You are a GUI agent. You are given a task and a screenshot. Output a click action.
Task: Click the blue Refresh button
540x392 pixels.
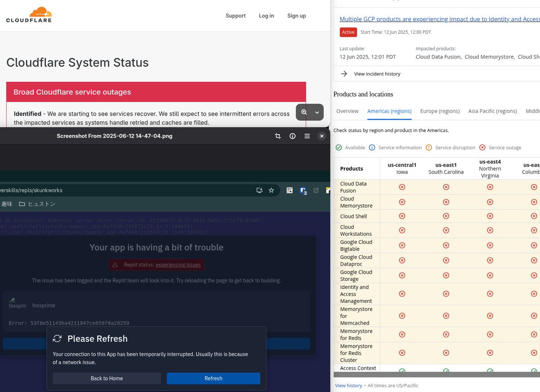pyautogui.click(x=213, y=378)
